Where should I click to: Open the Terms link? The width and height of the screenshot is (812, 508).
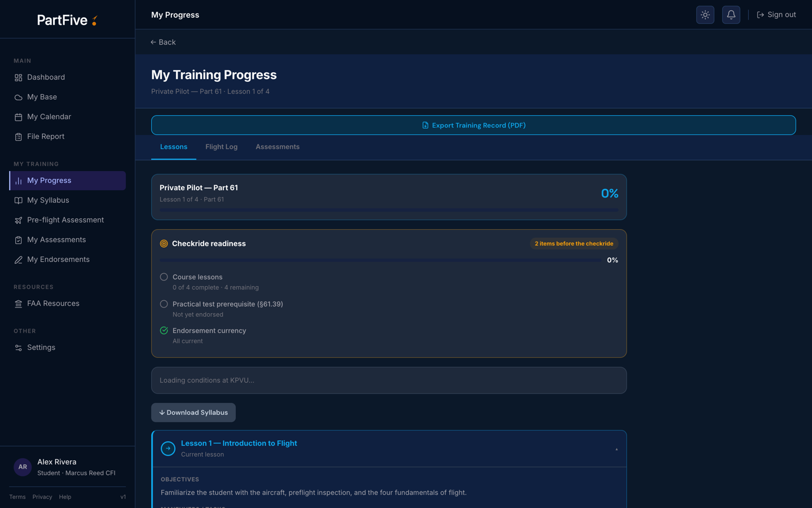tap(17, 497)
